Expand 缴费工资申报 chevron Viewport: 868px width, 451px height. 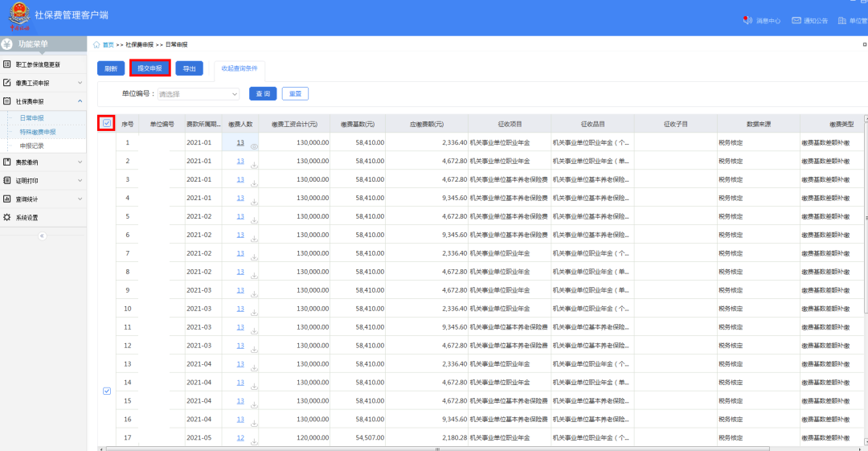(80, 83)
